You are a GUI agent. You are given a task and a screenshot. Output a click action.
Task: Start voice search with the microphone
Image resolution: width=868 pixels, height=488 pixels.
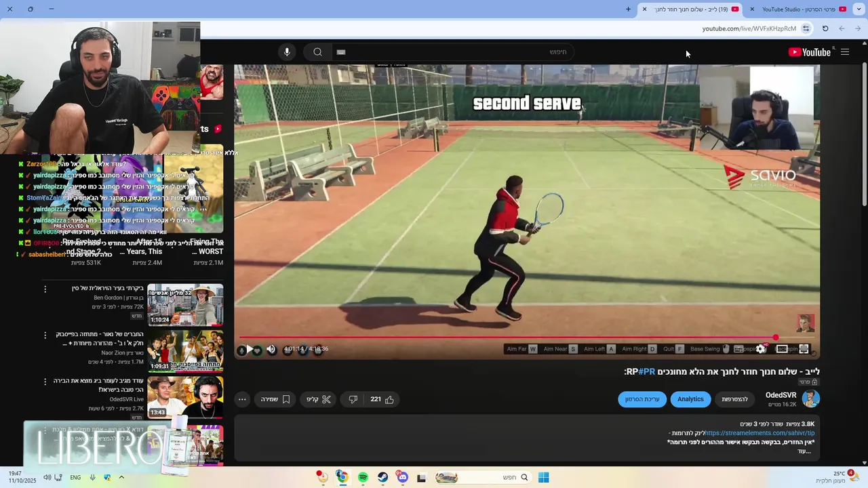point(287,52)
